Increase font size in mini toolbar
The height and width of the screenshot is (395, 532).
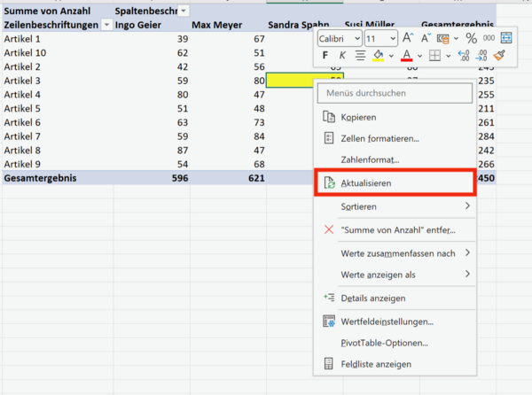point(408,37)
